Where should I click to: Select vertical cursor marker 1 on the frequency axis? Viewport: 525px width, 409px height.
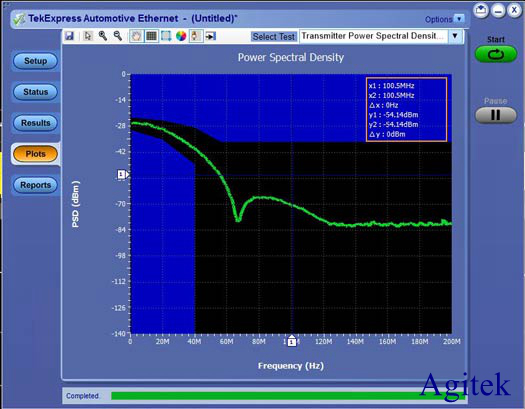click(x=292, y=341)
